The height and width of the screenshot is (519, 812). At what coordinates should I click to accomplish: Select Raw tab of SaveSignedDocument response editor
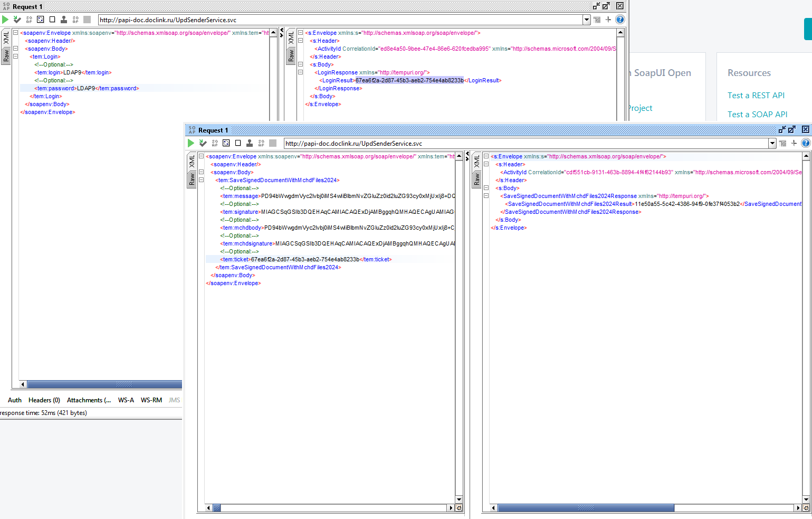click(476, 179)
